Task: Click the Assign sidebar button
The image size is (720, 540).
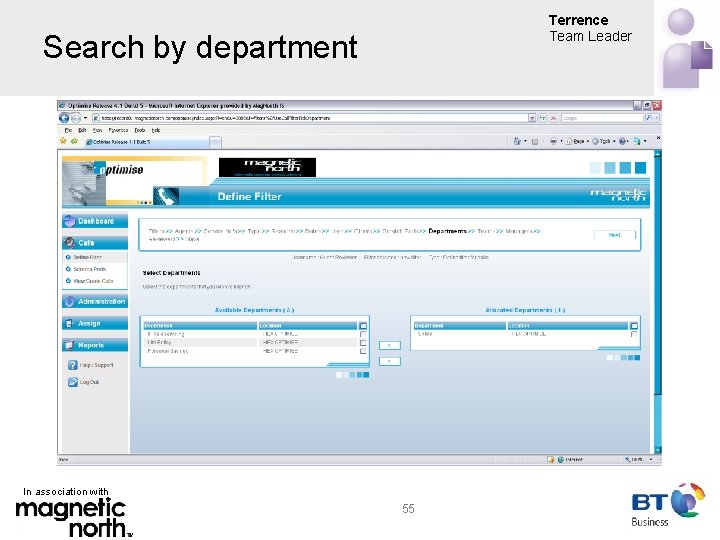Action: (x=95, y=324)
